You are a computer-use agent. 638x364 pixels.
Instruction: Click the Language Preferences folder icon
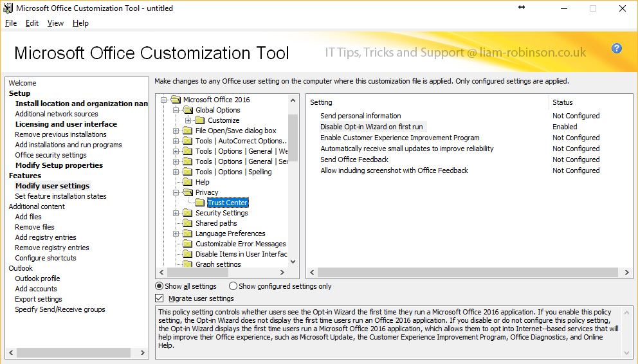(x=188, y=233)
